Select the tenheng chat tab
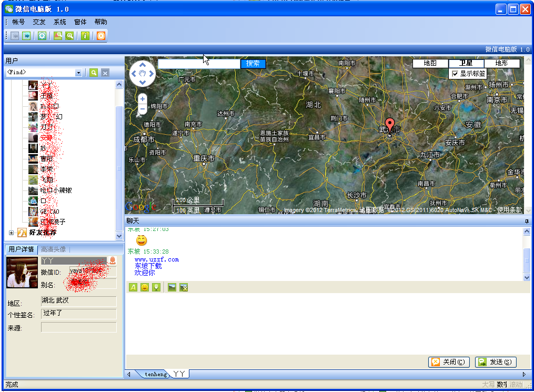 click(x=156, y=374)
